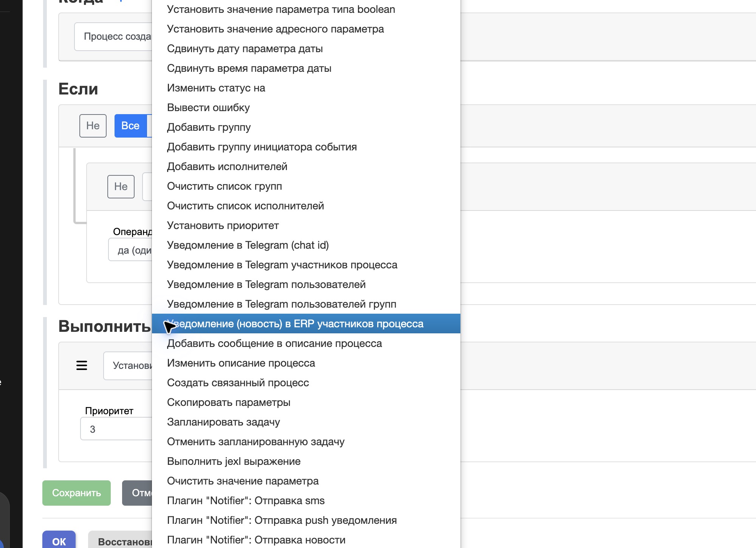
Task: Click the hamburger drag handle icon
Action: point(82,365)
